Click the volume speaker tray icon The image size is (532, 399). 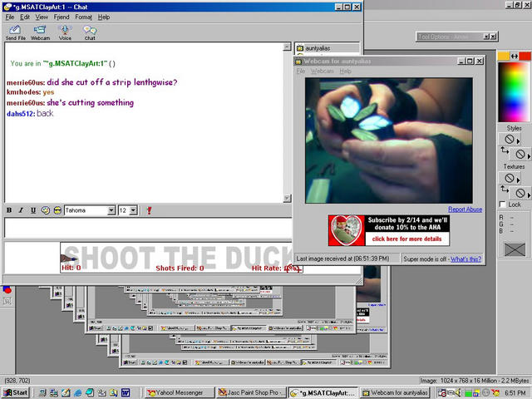pos(458,392)
